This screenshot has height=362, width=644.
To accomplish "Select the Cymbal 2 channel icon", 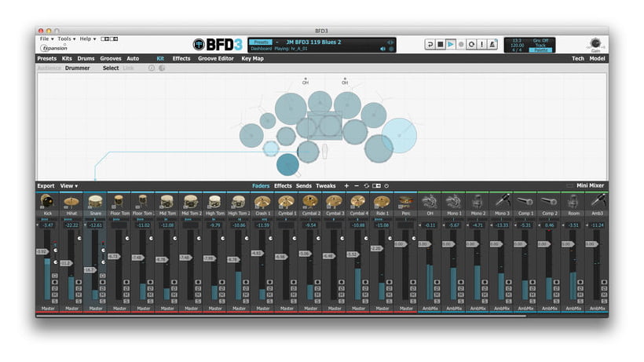I will coord(310,202).
